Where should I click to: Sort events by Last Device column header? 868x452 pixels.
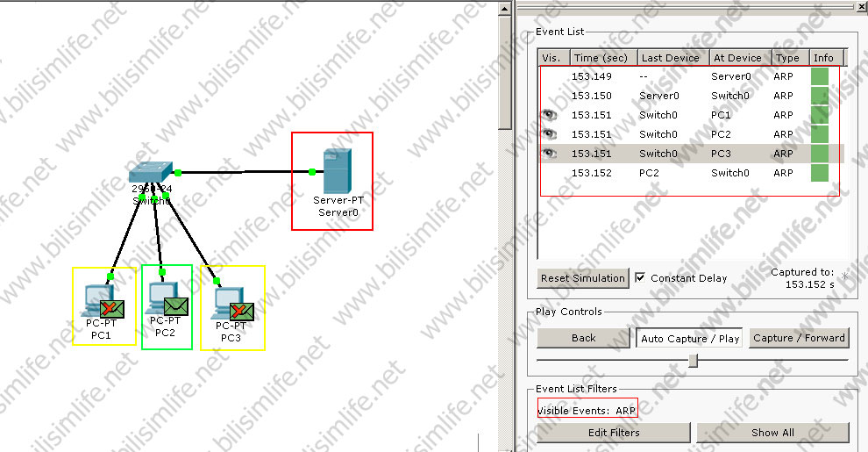click(x=672, y=58)
